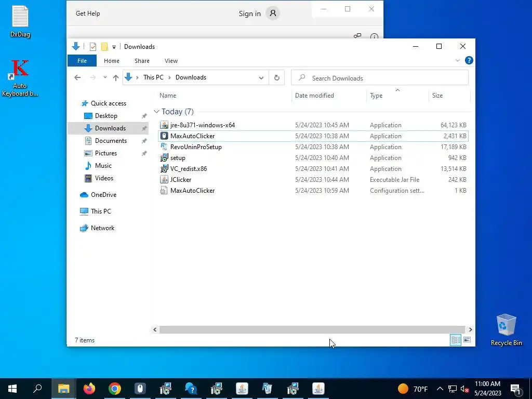The width and height of the screenshot is (532, 399).
Task: Open the recent locations dropdown arrow
Action: point(105,78)
